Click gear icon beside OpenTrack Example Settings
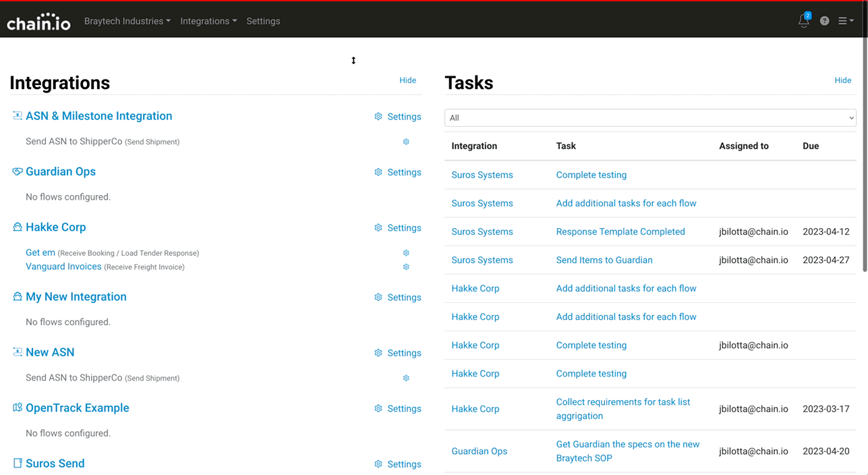Viewport: 868px width, 475px height. point(378,409)
